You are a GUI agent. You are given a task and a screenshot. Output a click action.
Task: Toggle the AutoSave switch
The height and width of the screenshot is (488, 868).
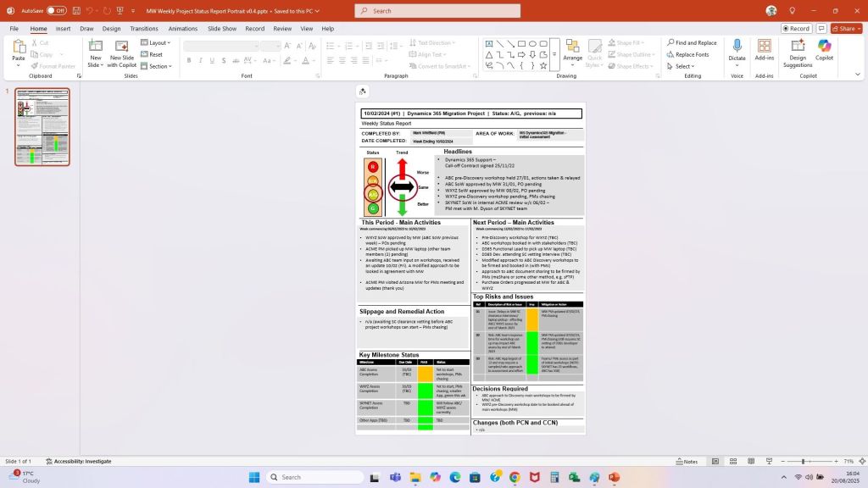click(x=56, y=11)
